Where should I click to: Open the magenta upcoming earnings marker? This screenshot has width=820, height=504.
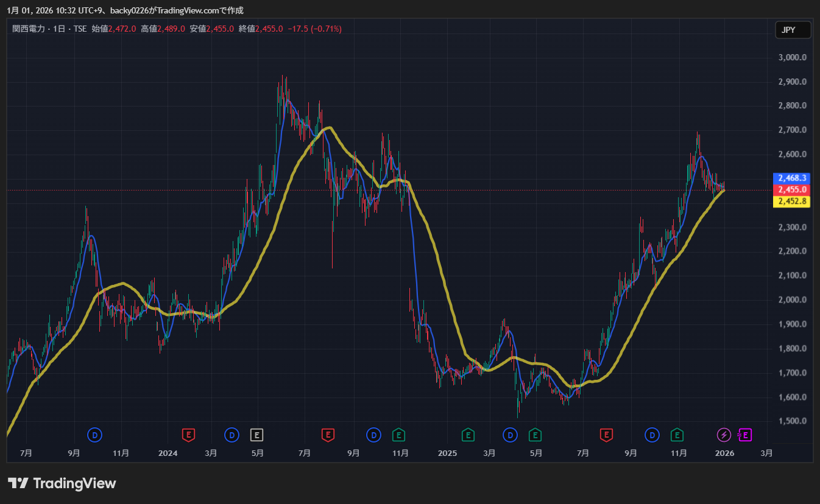745,435
